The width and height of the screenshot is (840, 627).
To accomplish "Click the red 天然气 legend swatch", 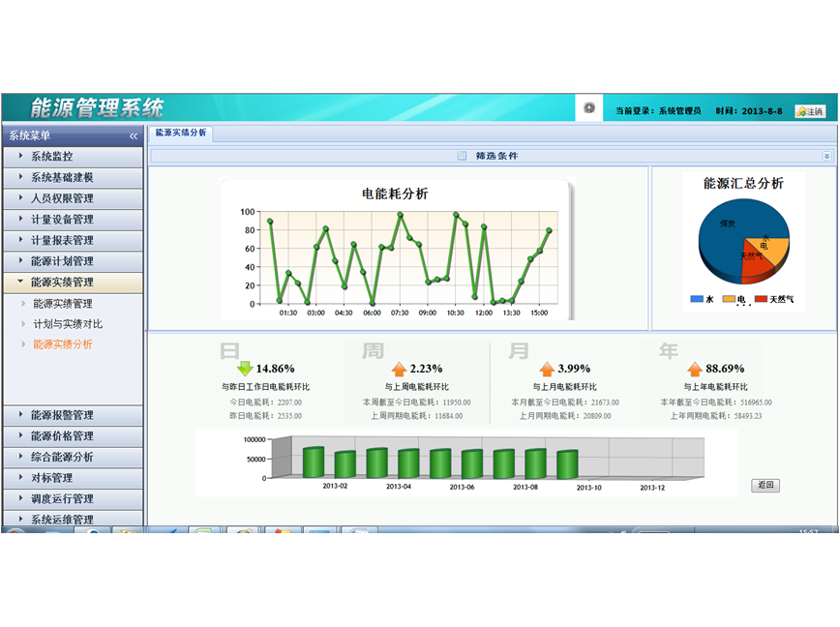I will click(760, 299).
